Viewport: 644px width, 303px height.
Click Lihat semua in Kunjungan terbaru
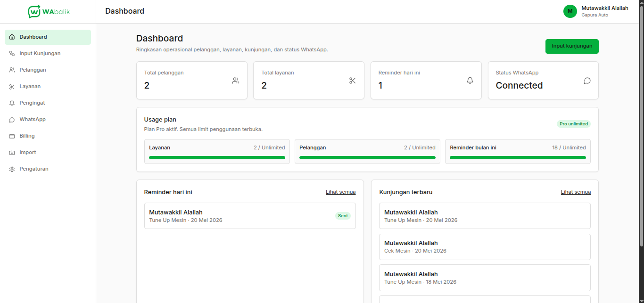pyautogui.click(x=576, y=192)
